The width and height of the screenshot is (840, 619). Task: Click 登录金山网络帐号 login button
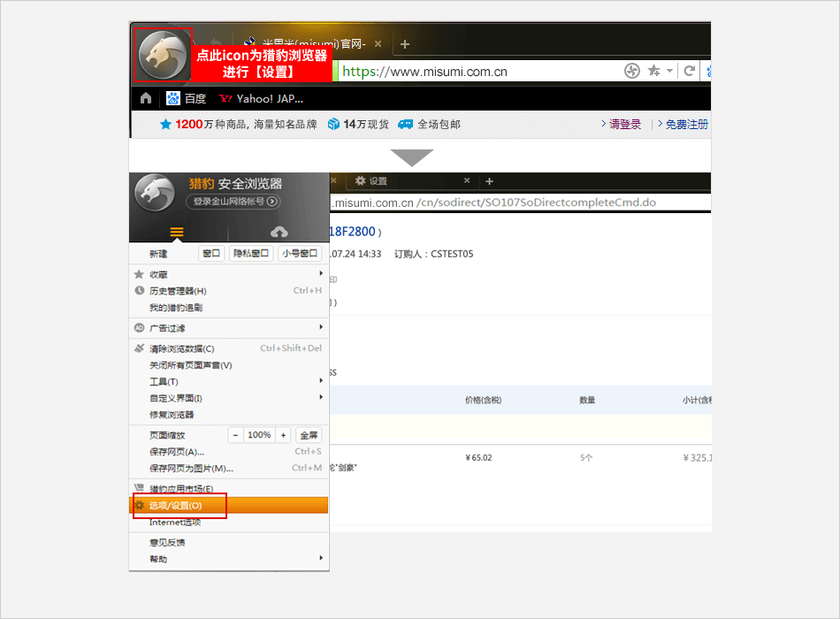[233, 202]
